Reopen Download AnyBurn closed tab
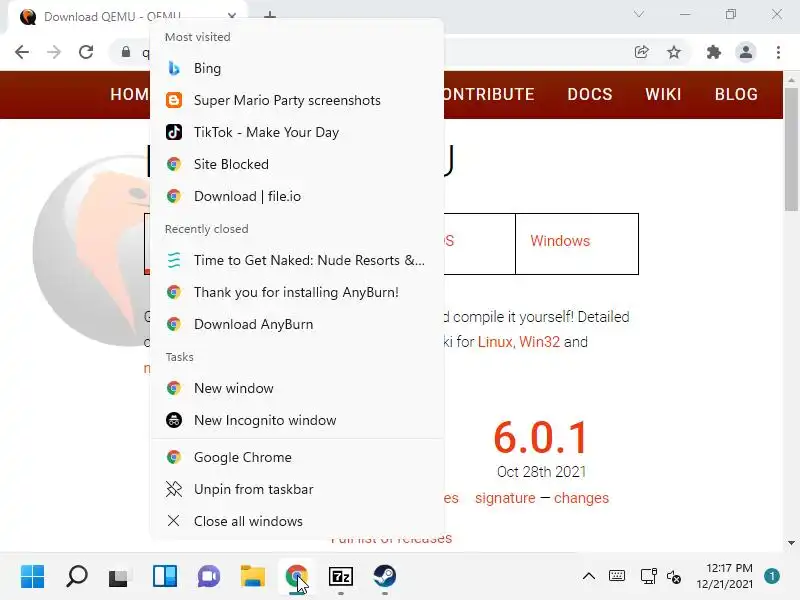This screenshot has height=600, width=800. 297,324
